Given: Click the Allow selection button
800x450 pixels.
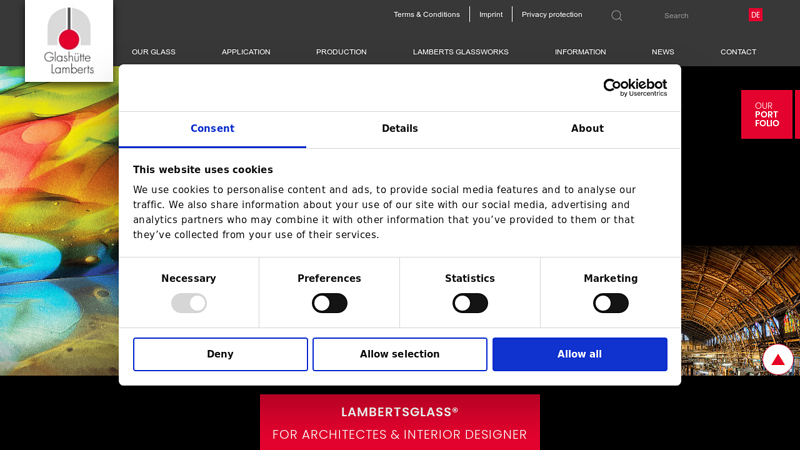Looking at the screenshot, I should coord(400,354).
